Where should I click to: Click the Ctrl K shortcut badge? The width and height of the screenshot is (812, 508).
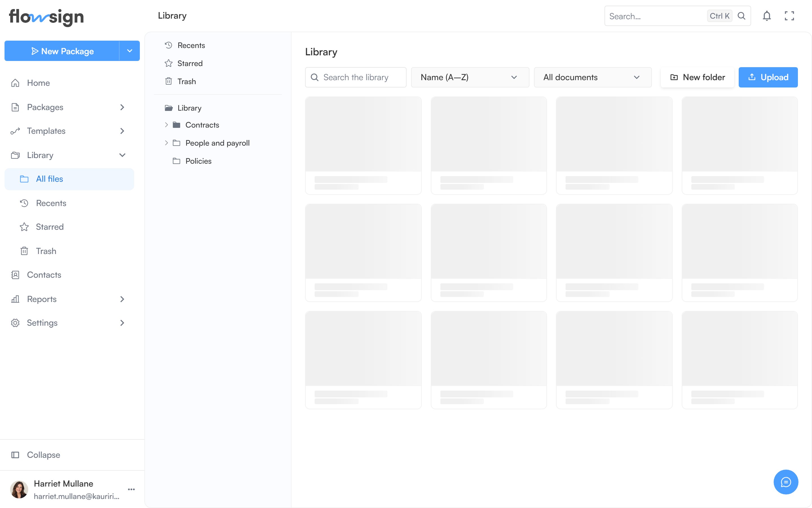[x=720, y=16]
